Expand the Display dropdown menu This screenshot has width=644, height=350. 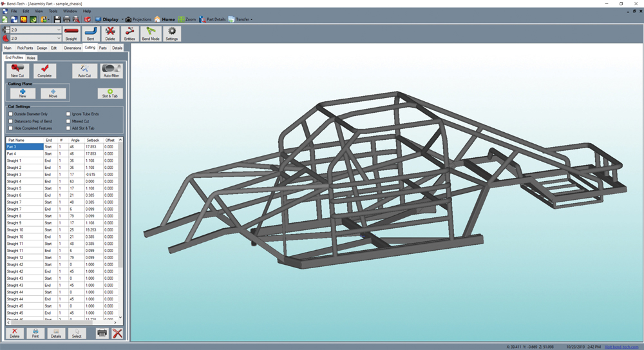tap(122, 19)
